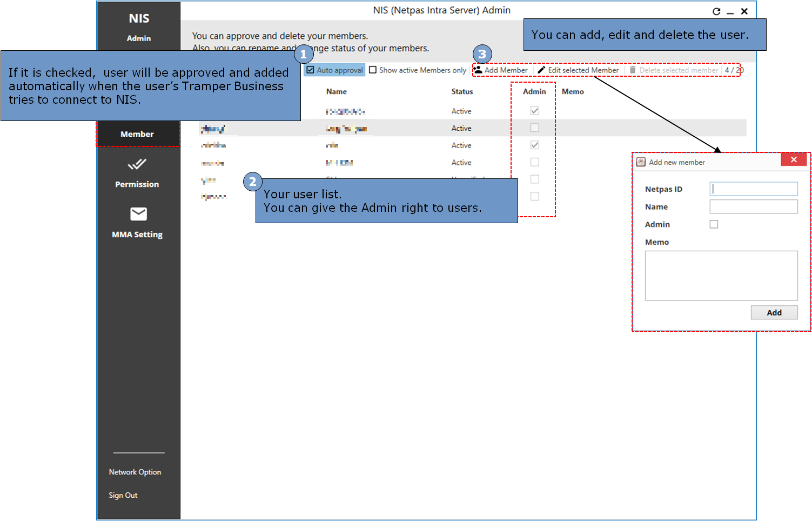Open the Permission section double-check icon
This screenshot has width=812, height=521.
click(137, 164)
